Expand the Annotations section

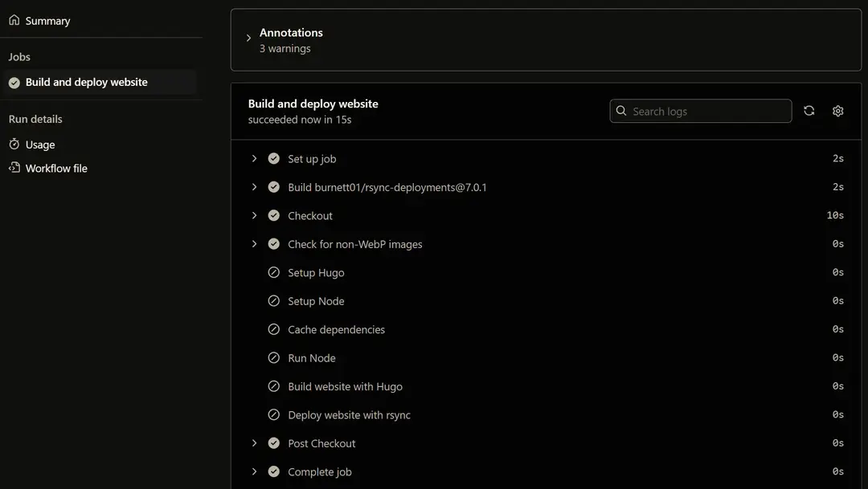(248, 39)
